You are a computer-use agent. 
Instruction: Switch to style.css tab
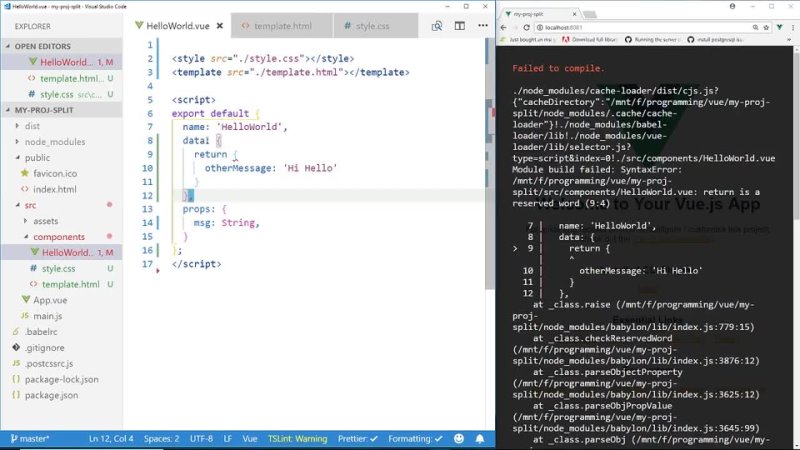(376, 26)
